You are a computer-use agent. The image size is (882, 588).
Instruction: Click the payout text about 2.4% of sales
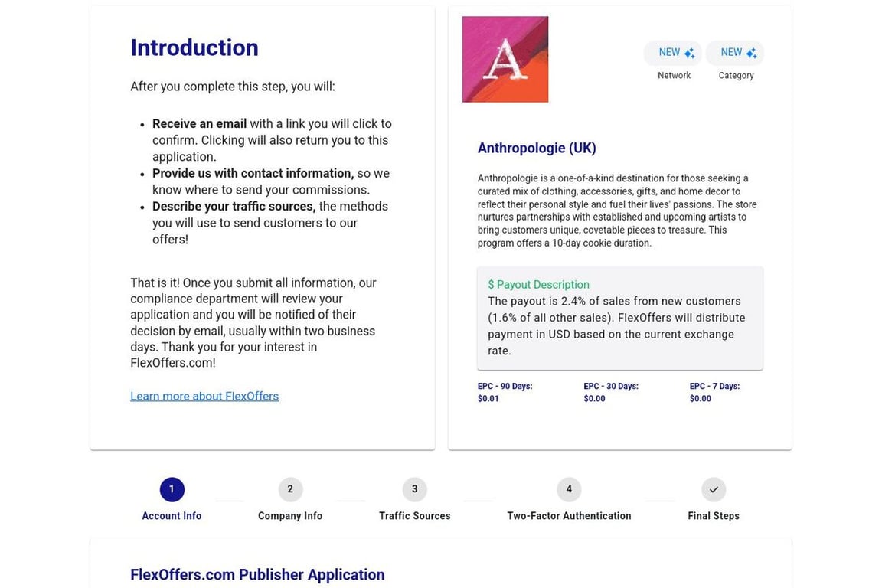616,326
